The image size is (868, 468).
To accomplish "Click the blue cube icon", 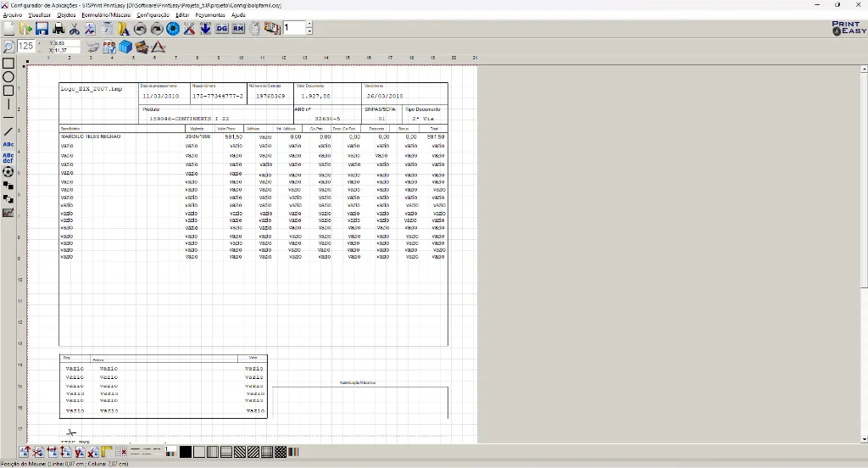I will [125, 47].
